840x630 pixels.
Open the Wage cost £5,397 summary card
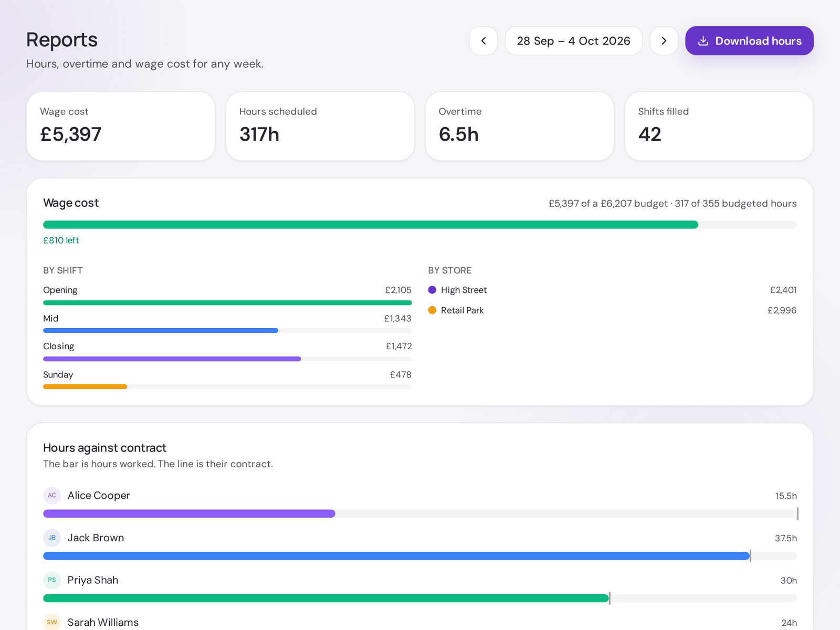click(121, 126)
